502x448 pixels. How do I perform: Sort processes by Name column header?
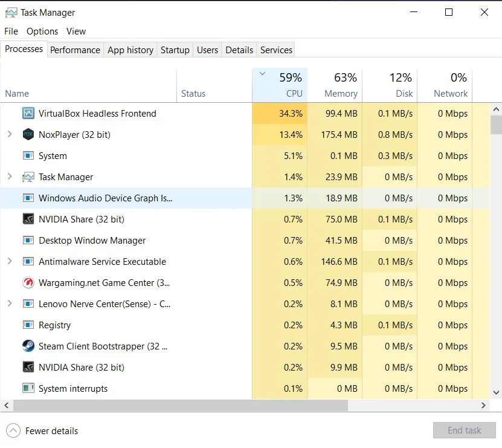click(x=88, y=85)
